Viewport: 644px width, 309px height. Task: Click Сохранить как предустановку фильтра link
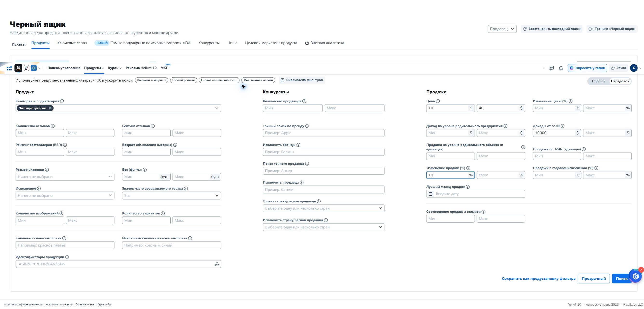[538, 278]
